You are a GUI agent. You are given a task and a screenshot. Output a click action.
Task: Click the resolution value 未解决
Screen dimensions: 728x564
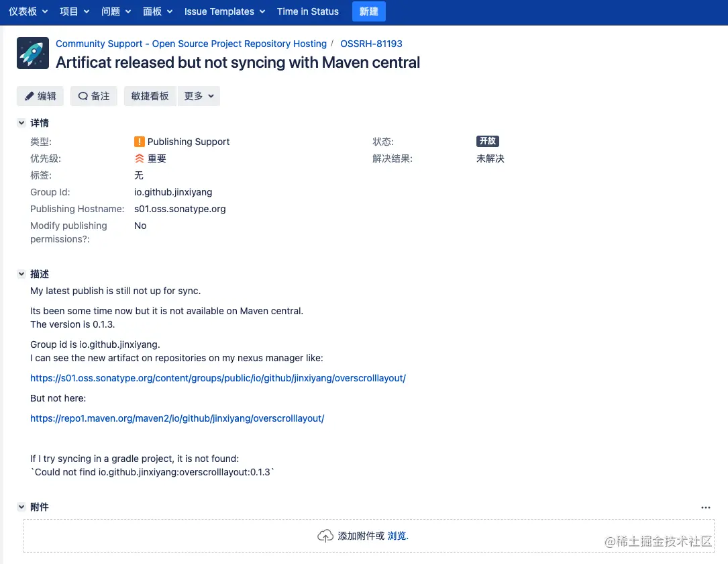pos(490,158)
